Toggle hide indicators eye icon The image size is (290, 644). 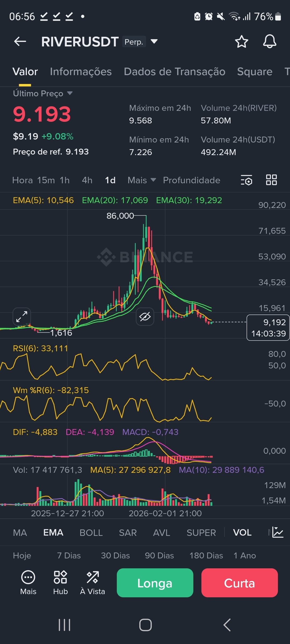click(145, 317)
